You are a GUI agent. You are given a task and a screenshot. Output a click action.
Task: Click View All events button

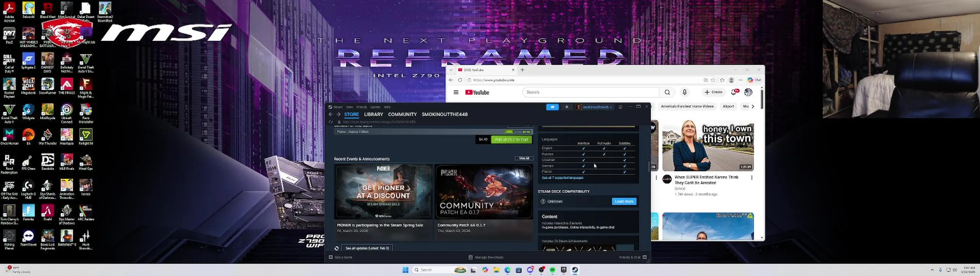[x=524, y=158]
